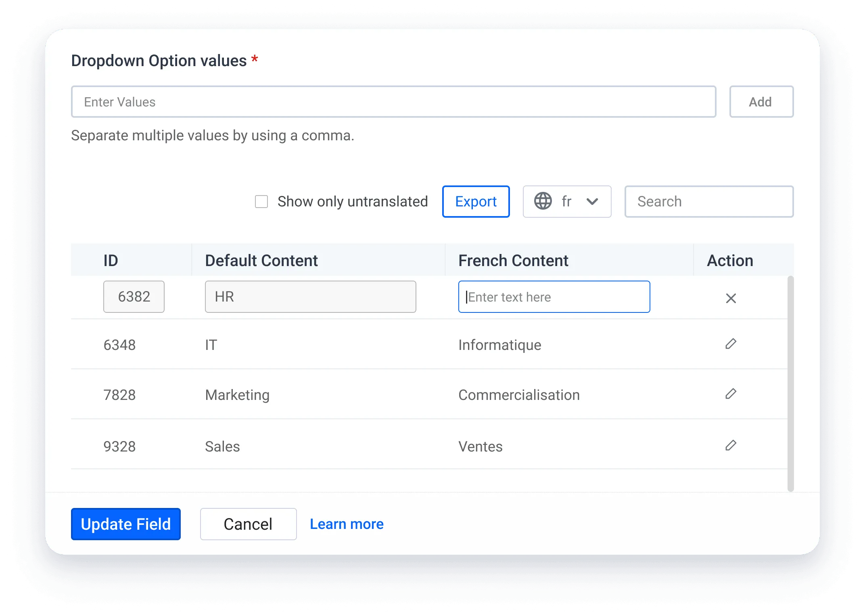
Task: Focus the French translation box for HR
Action: (x=554, y=297)
